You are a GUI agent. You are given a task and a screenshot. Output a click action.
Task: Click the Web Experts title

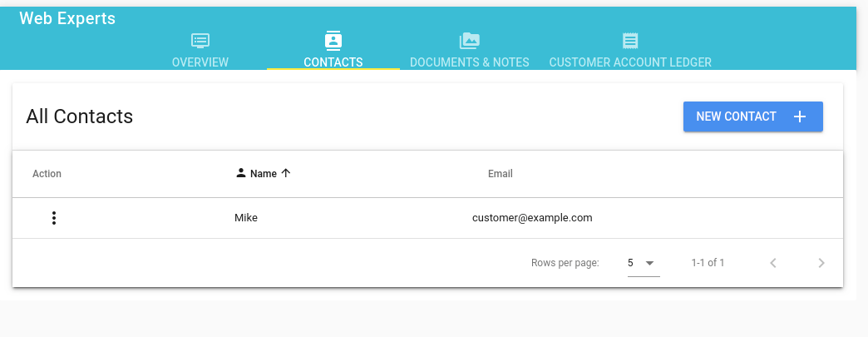(x=67, y=18)
